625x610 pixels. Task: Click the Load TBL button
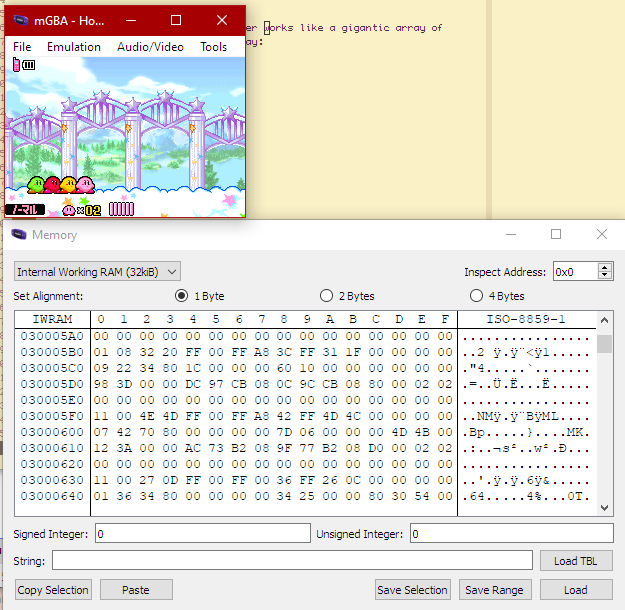(x=575, y=560)
